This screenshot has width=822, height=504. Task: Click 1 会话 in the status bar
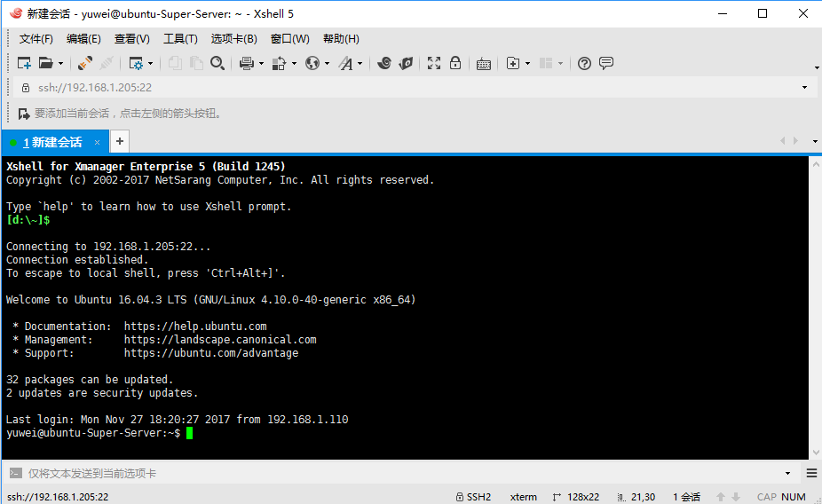(x=687, y=497)
